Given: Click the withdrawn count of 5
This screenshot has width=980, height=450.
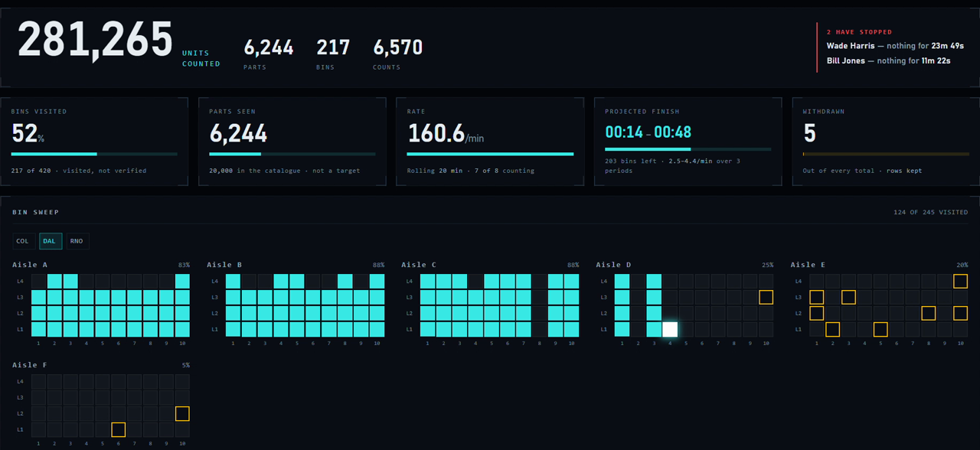Looking at the screenshot, I should 809,134.
